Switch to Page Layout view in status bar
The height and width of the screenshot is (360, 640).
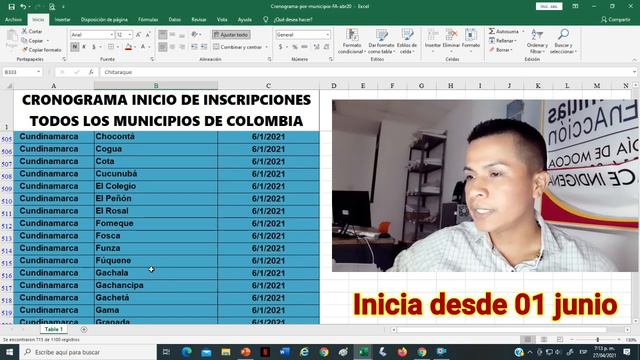[x=544, y=340]
